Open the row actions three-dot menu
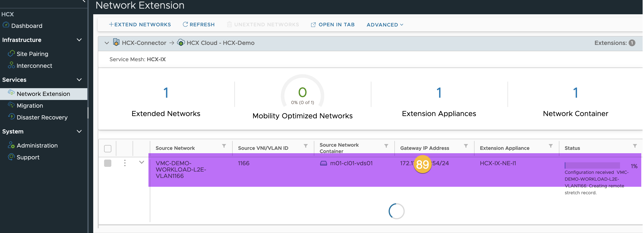 tap(125, 163)
